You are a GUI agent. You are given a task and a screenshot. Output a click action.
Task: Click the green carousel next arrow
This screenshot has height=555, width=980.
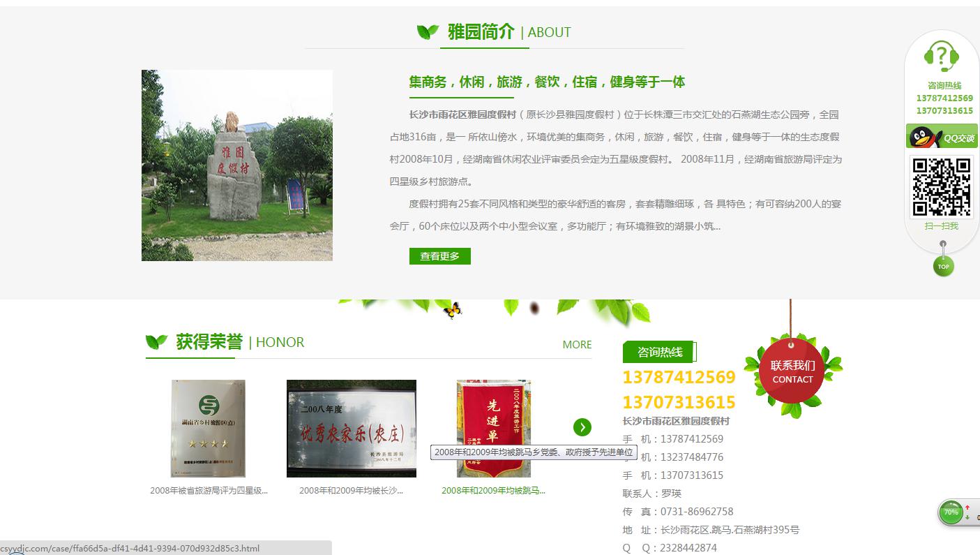point(582,427)
